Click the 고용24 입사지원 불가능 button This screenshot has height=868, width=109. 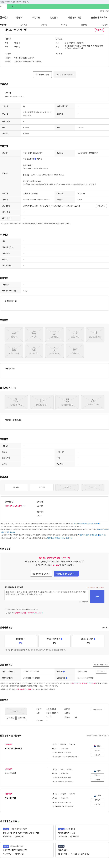coord(65,74)
